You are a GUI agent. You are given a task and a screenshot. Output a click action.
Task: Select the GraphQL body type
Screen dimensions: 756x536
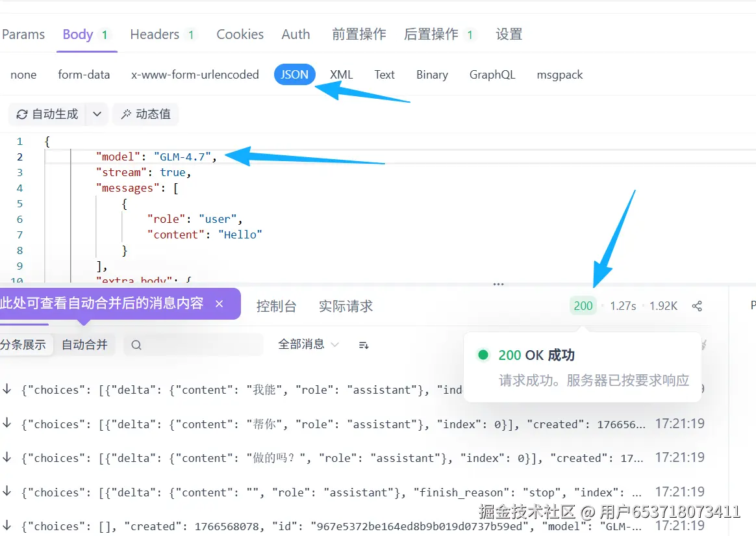pos(492,75)
